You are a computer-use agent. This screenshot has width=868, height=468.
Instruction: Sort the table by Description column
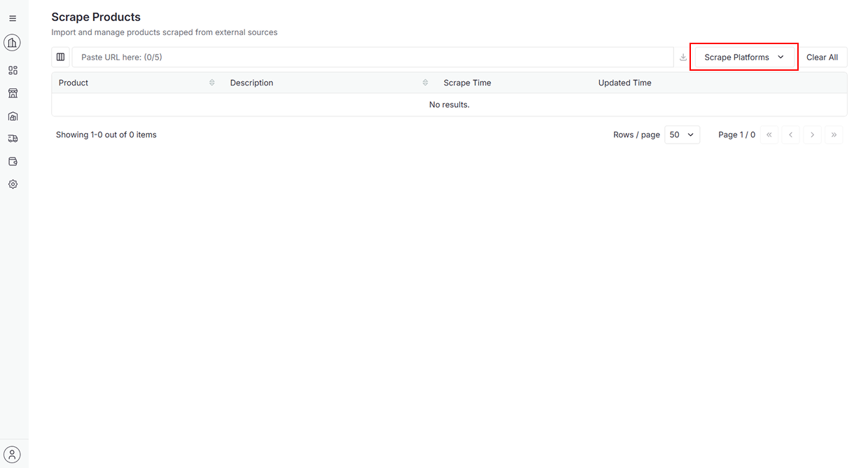pyautogui.click(x=425, y=83)
